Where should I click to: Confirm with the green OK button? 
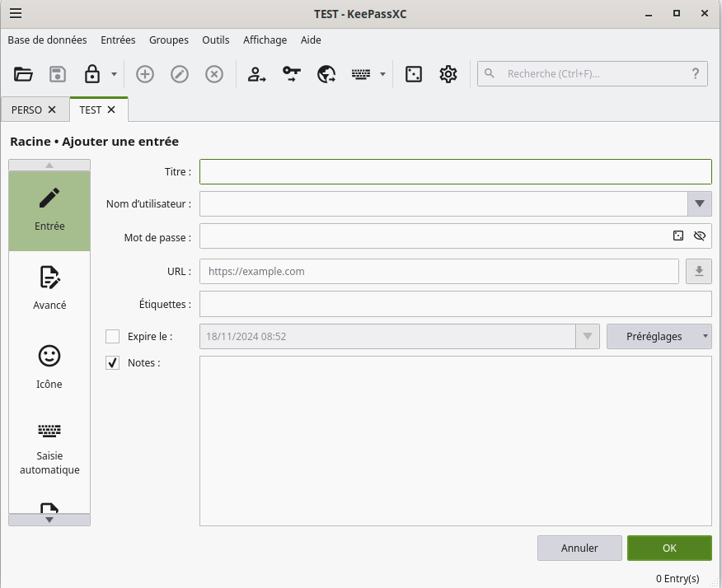[x=668, y=548]
